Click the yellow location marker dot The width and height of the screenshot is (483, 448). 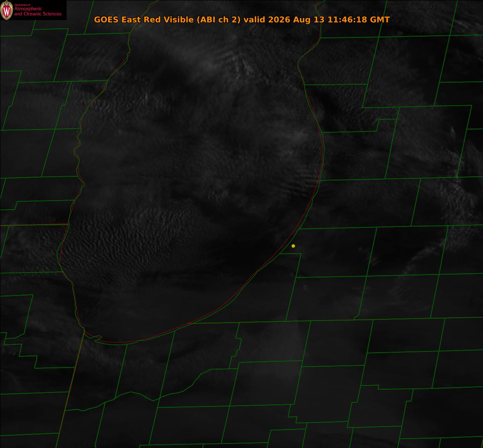(x=293, y=246)
